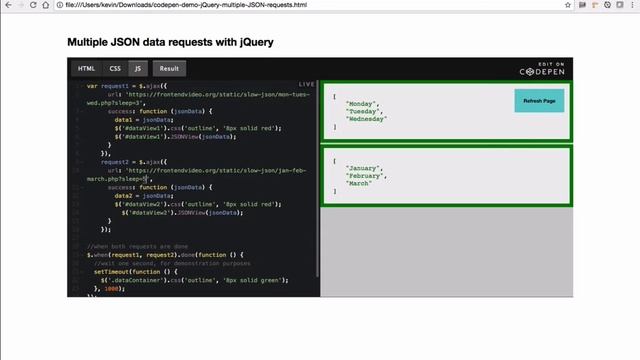Toggle the Result tab
640x360 pixels.
tap(169, 69)
